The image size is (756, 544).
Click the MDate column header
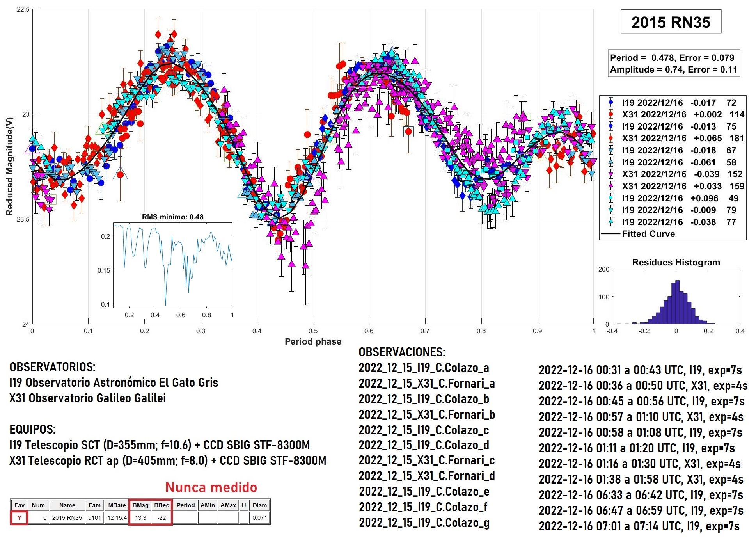point(117,505)
